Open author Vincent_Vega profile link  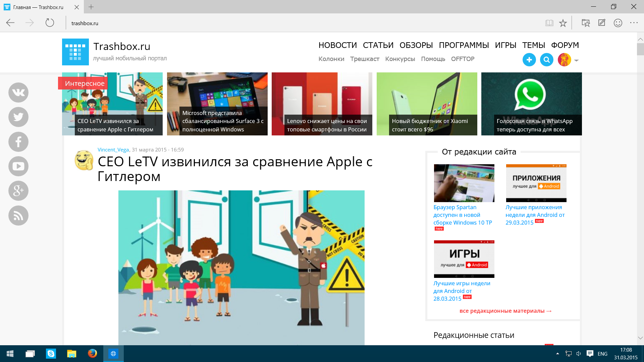click(113, 150)
